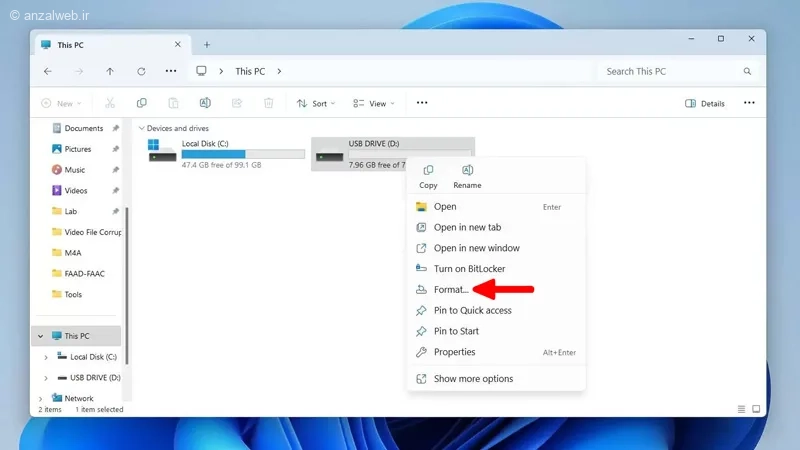This screenshot has height=450, width=800.
Task: Refresh the This PC view
Action: 141,71
